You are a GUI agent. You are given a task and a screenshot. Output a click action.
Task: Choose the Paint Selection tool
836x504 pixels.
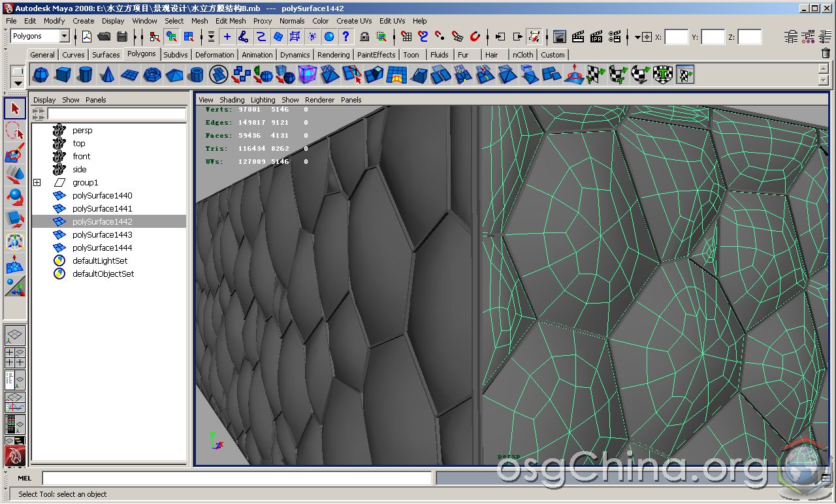point(15,153)
